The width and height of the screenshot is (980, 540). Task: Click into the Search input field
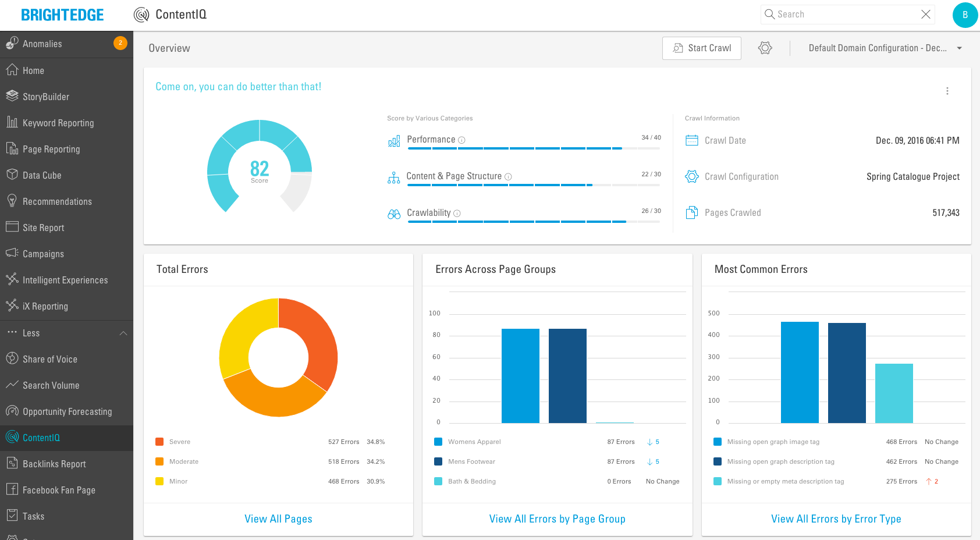pyautogui.click(x=847, y=14)
